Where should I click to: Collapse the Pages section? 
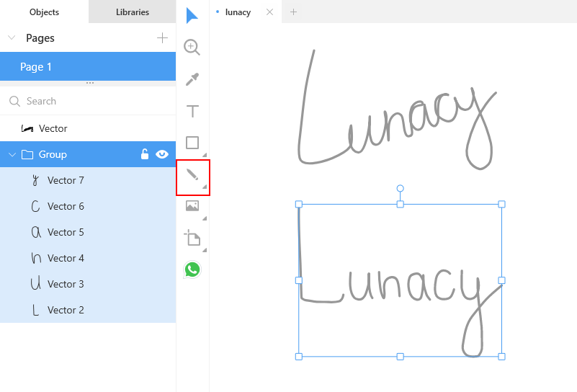[x=12, y=37]
